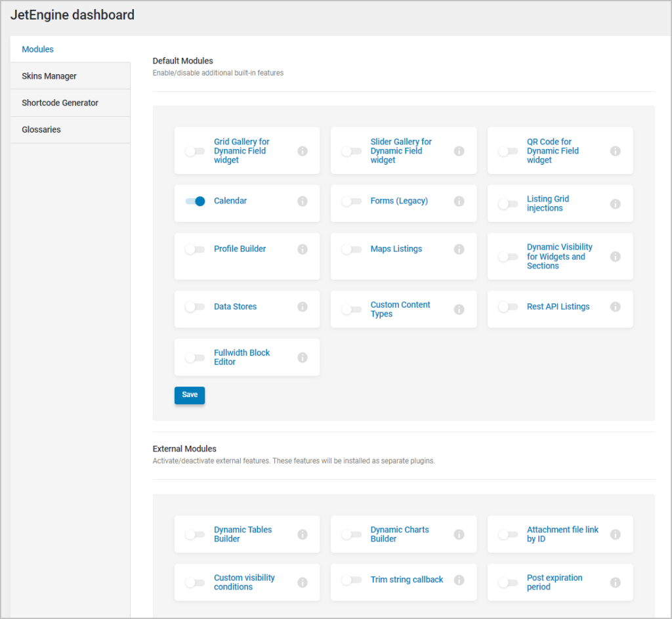
Task: Click the Fullwidth Block Editor label
Action: click(241, 357)
